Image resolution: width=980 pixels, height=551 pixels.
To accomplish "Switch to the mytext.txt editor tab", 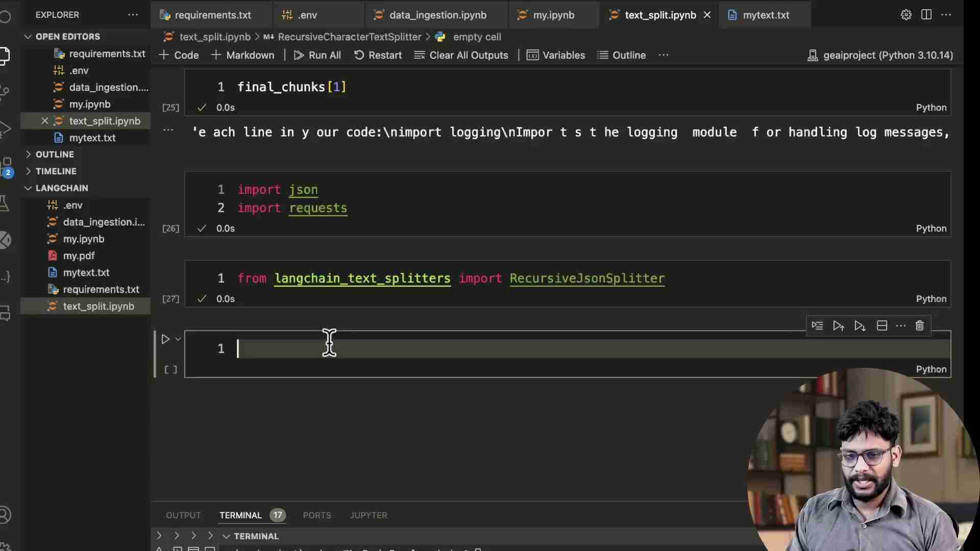I will [x=766, y=15].
